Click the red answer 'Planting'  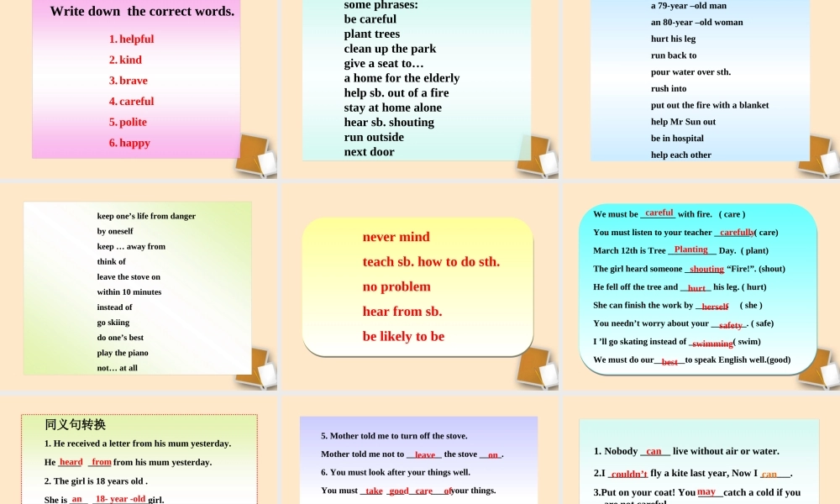(691, 249)
